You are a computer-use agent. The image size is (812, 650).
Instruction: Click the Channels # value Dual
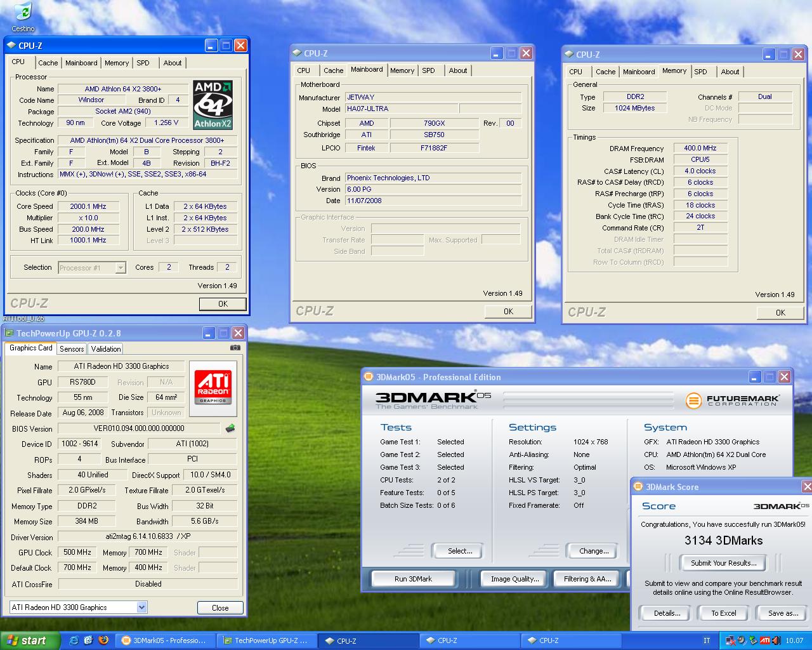pyautogui.click(x=765, y=96)
